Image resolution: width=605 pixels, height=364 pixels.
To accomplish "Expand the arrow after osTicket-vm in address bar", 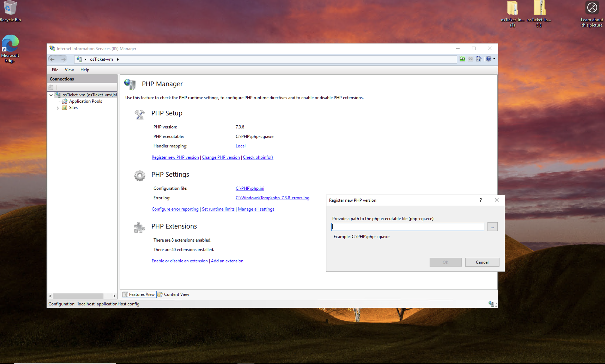I will pyautogui.click(x=118, y=59).
